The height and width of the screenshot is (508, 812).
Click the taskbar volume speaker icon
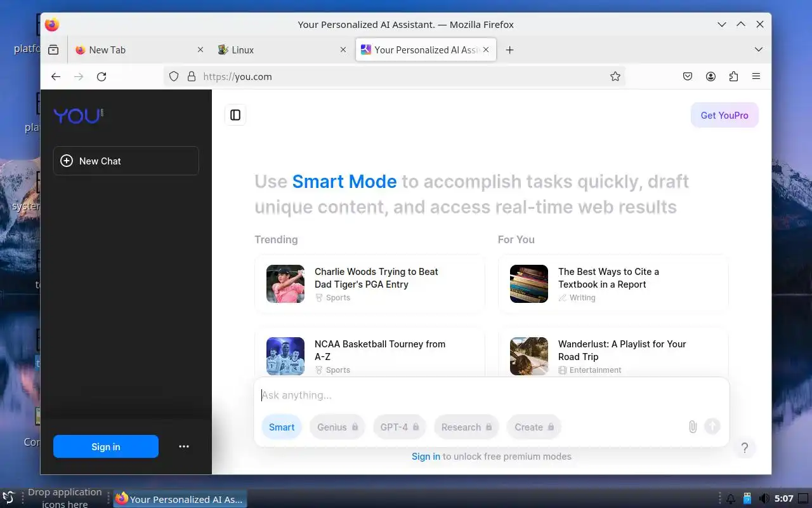pos(764,498)
